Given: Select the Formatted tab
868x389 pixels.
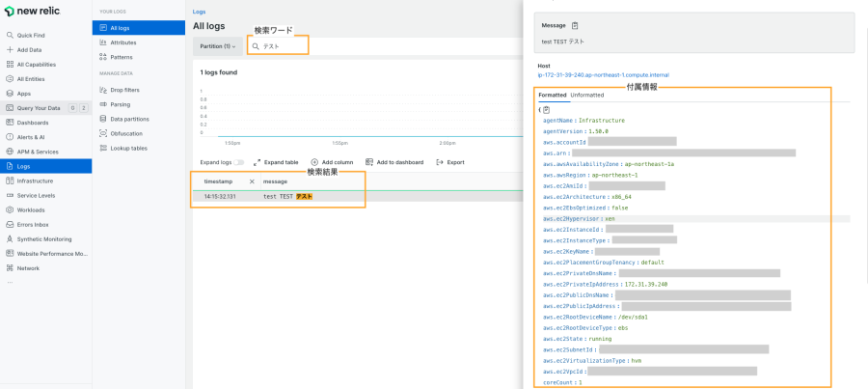Looking at the screenshot, I should 553,95.
